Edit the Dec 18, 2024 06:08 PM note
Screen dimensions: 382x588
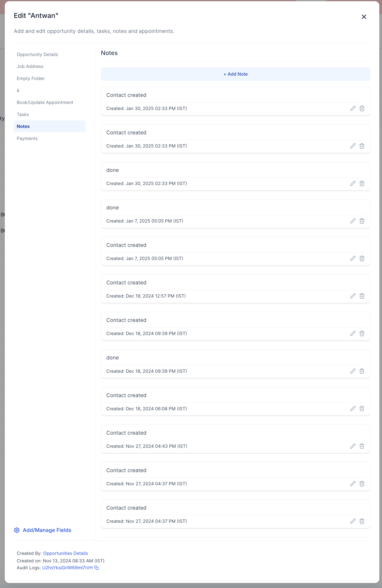click(353, 409)
